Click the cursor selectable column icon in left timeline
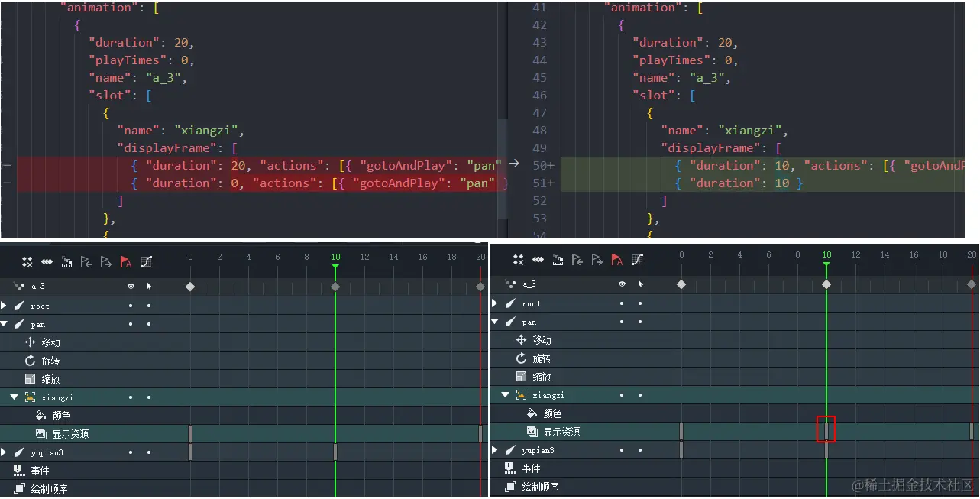 [x=149, y=286]
